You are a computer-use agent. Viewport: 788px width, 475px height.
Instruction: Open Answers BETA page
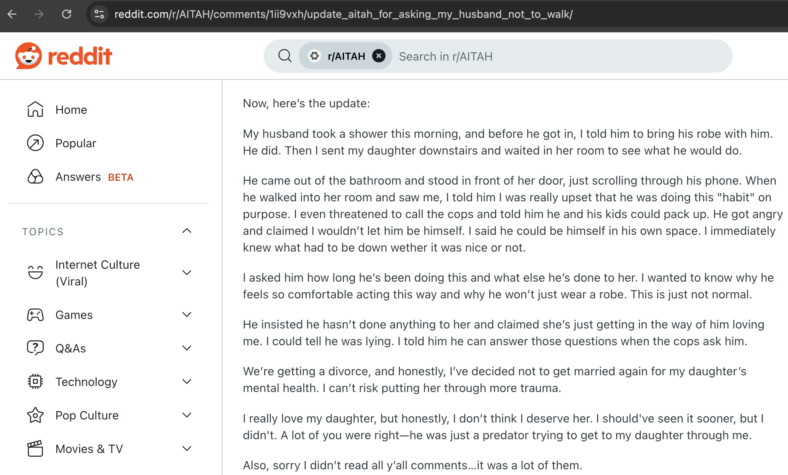tap(94, 177)
